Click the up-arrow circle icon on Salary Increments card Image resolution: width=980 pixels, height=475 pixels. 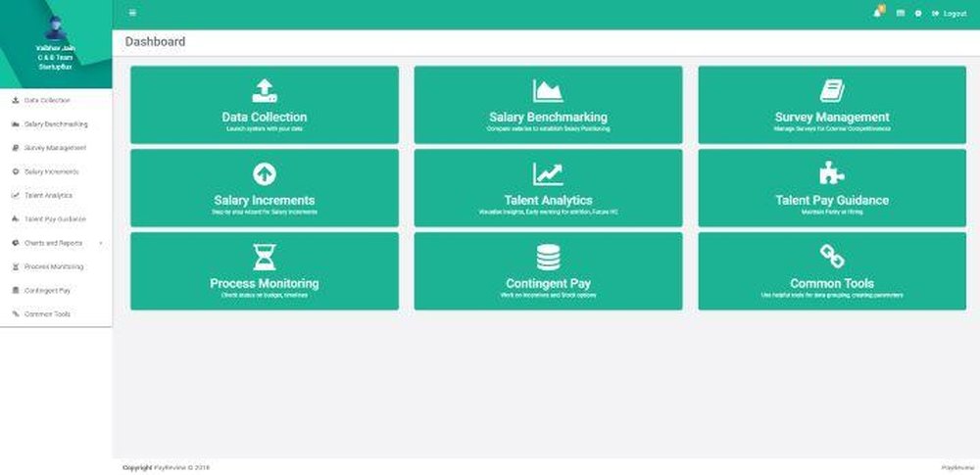pos(265,173)
